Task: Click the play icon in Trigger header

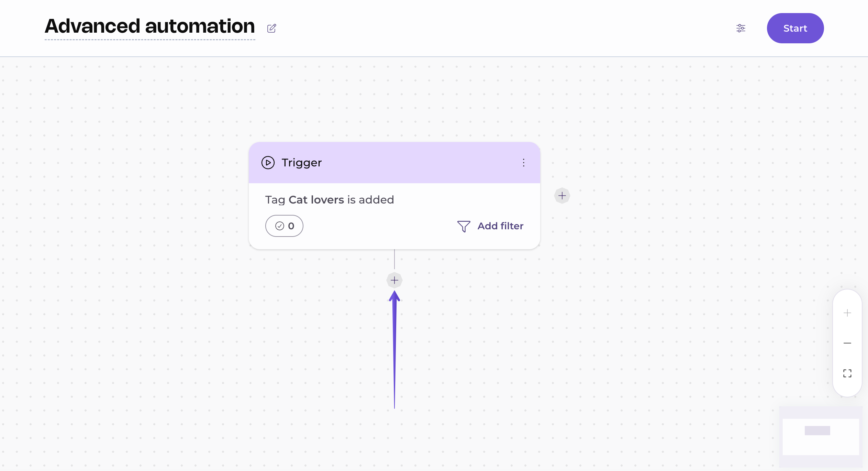Action: [268, 163]
